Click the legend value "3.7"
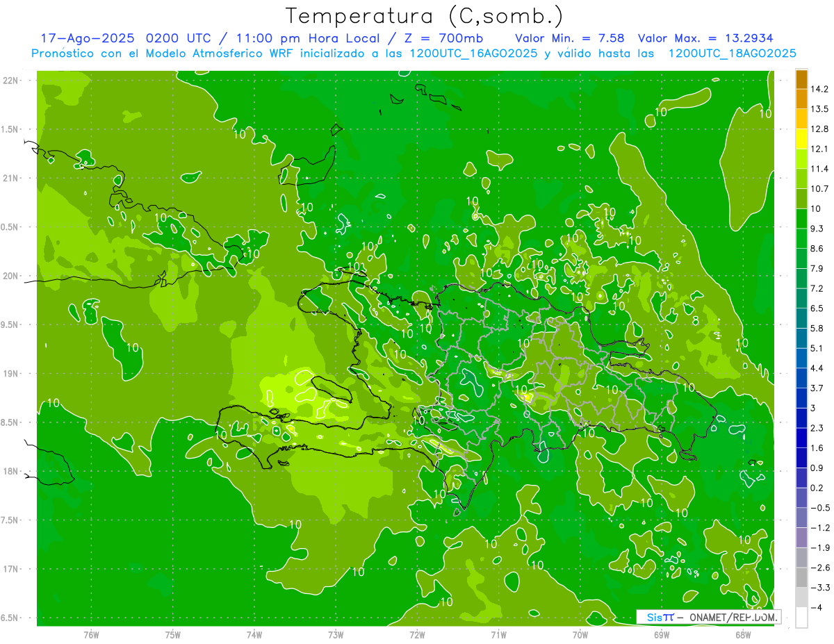 coord(817,388)
